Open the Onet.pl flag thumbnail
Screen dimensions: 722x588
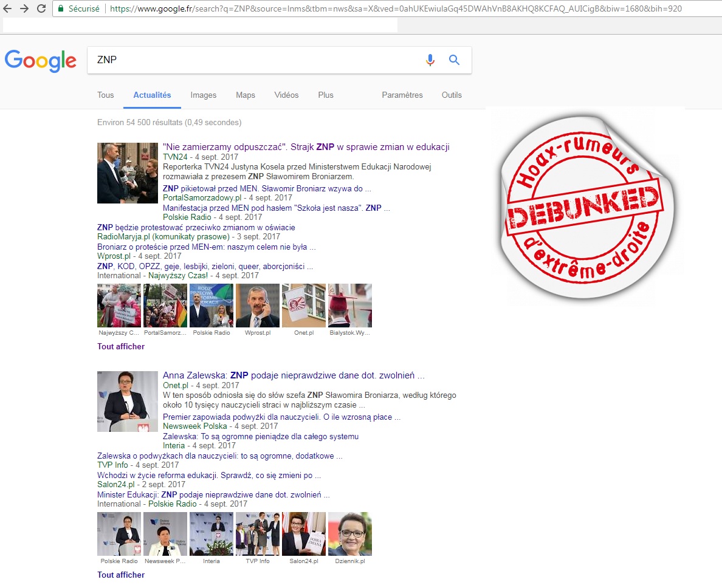[304, 306]
